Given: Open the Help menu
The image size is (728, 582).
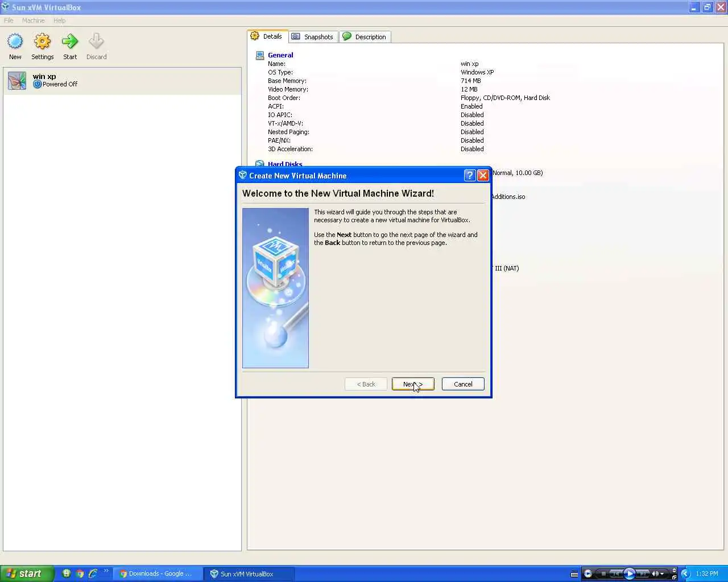Looking at the screenshot, I should (60, 20).
